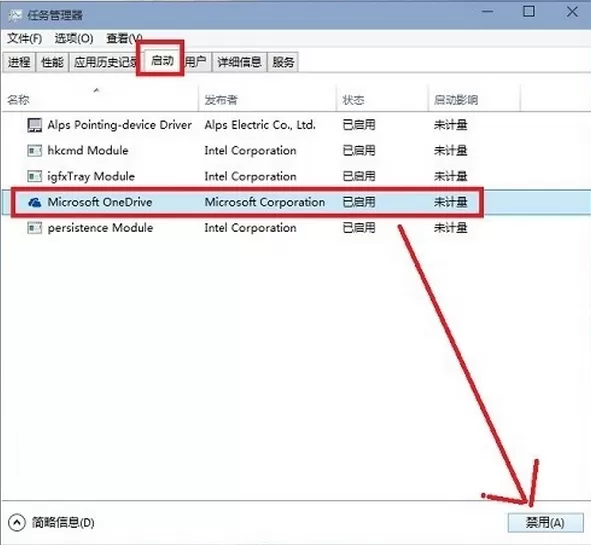
Task: Select the igfxTray Module entry
Action: 91,176
